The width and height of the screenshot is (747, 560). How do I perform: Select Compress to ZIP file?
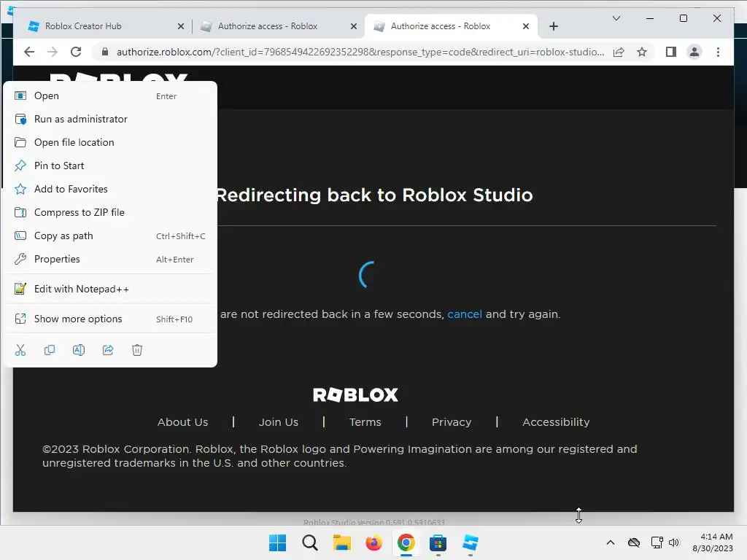click(110, 212)
